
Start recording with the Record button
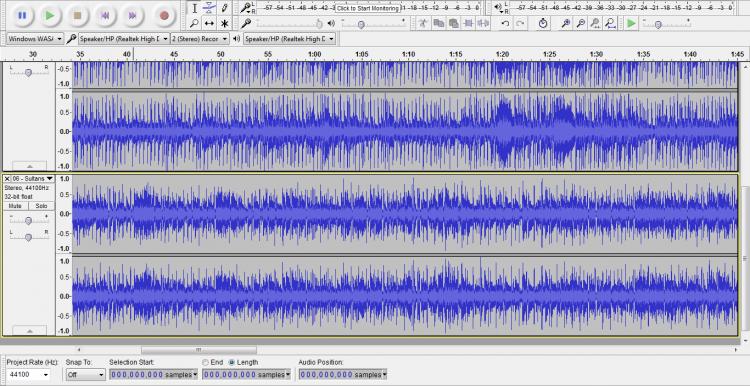[164, 16]
